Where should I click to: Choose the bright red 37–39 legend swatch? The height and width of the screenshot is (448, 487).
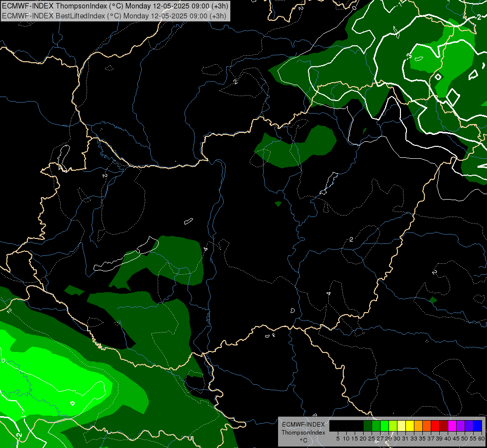(435, 426)
